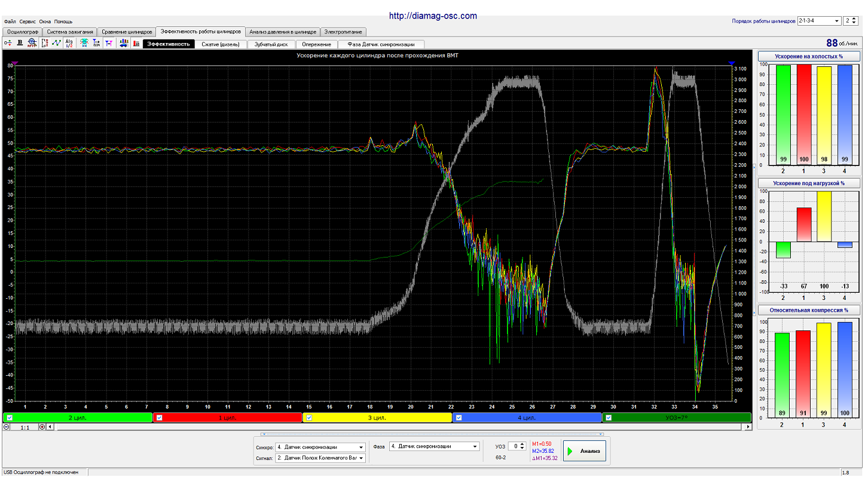This screenshot has height=478, width=868.
Task: Open the Фаза Датчик синхронизации sub-tab
Action: click(381, 44)
